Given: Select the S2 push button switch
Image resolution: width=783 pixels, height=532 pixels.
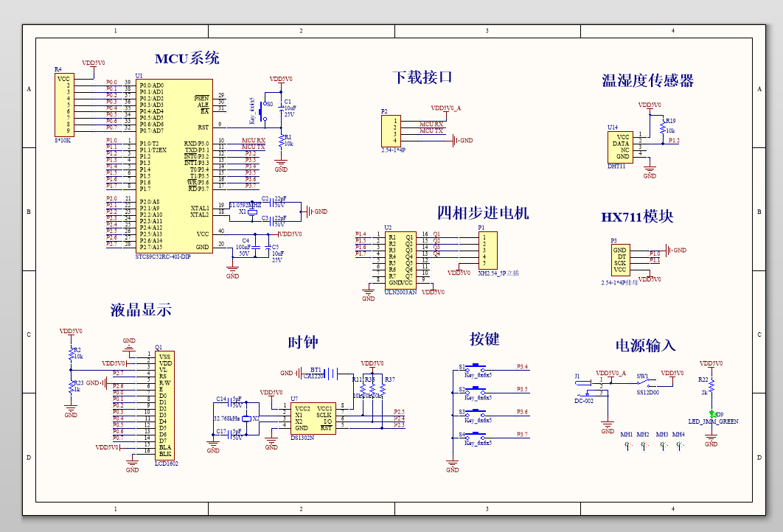Looking at the screenshot, I should pos(476,389).
